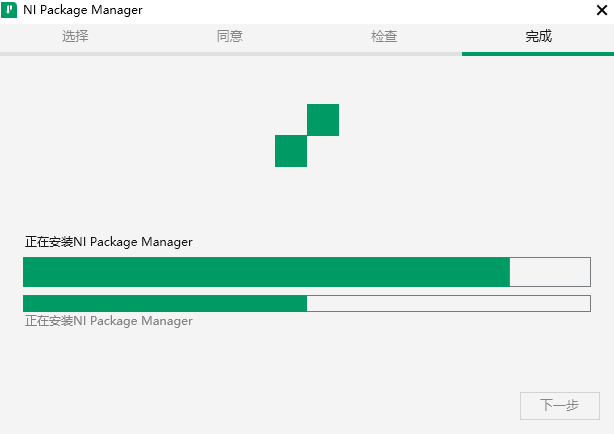Click the lower green square of loading animation
Viewport: 614px width, 434px height.
[291, 151]
